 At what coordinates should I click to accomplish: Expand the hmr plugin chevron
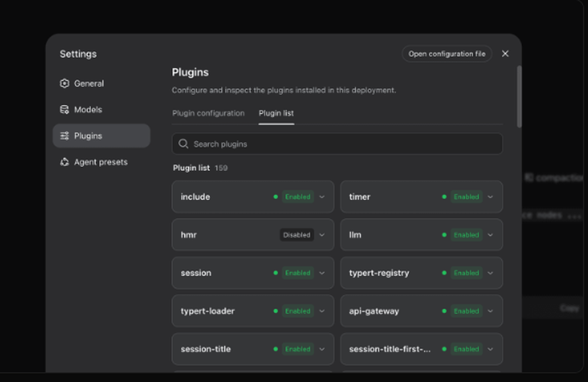(x=322, y=235)
